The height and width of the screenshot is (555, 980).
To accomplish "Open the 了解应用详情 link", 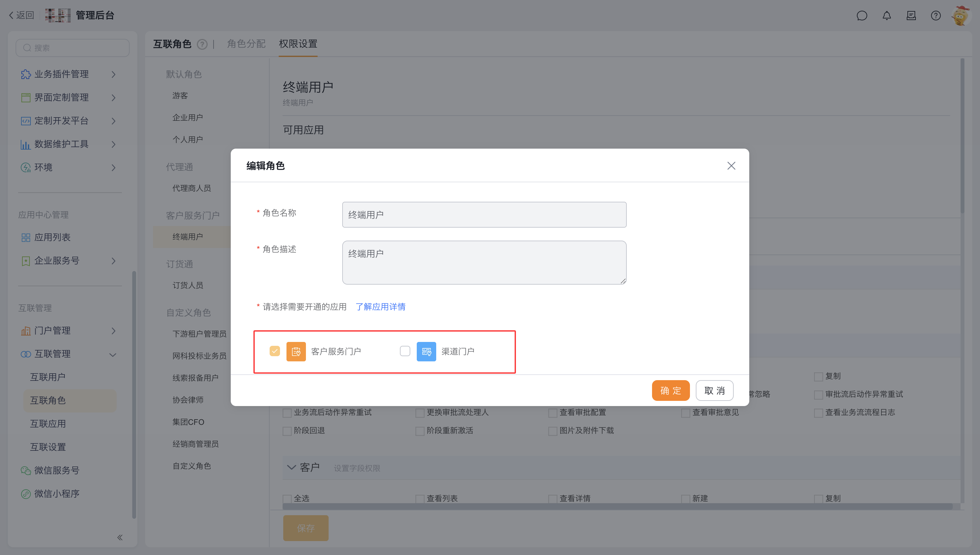I will point(380,307).
